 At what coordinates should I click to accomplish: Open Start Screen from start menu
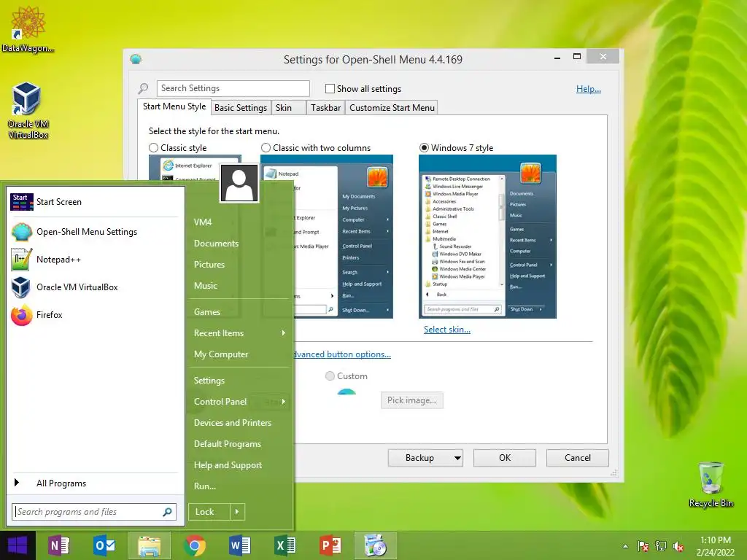(x=96, y=202)
